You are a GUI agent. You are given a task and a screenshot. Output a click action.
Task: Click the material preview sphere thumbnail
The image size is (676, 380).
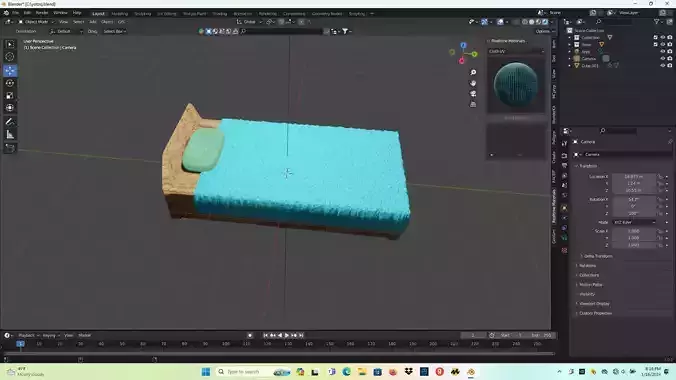point(516,85)
